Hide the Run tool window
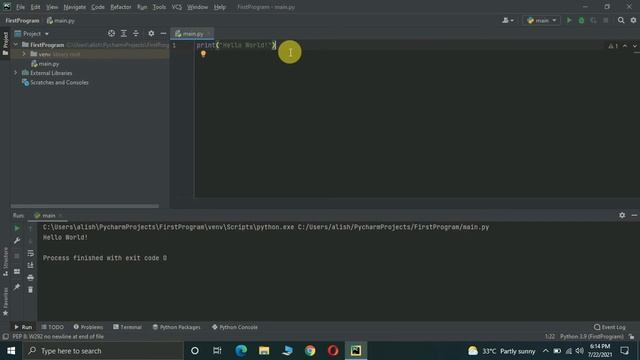The height and width of the screenshot is (360, 640). [634, 215]
